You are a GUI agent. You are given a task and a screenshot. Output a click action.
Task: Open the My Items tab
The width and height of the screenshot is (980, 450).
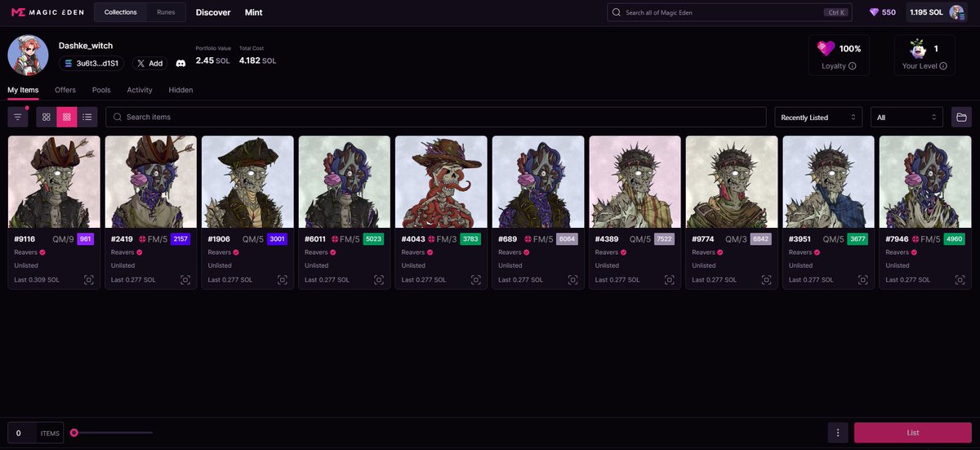[x=23, y=90]
